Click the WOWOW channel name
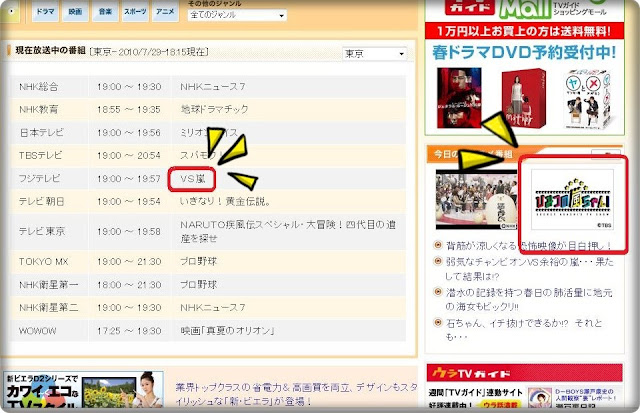The width and height of the screenshot is (640, 413). tap(38, 331)
